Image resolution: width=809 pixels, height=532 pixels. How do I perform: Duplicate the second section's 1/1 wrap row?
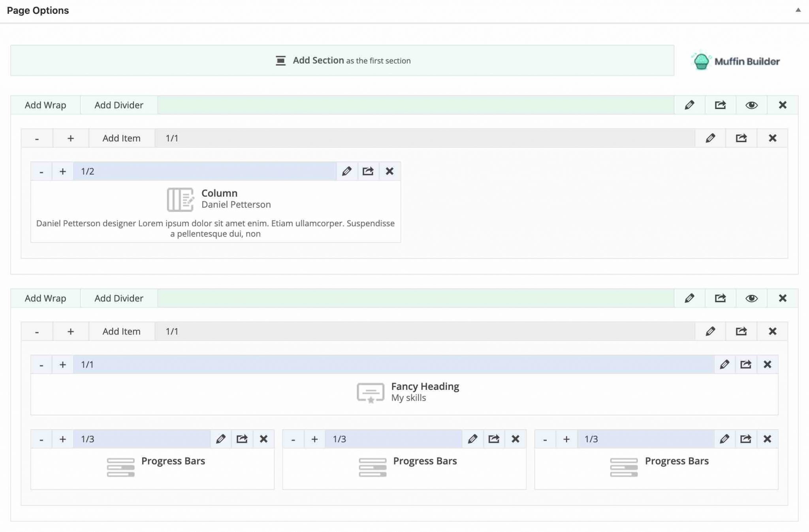tap(741, 331)
